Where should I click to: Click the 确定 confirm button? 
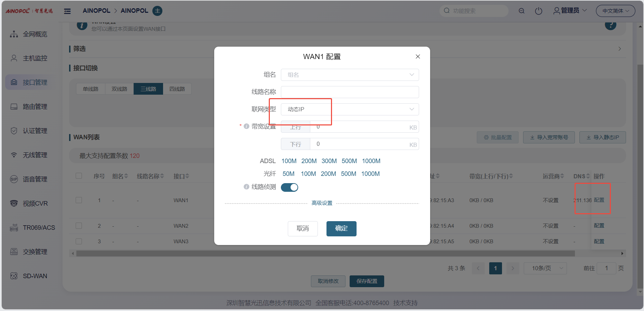(341, 228)
